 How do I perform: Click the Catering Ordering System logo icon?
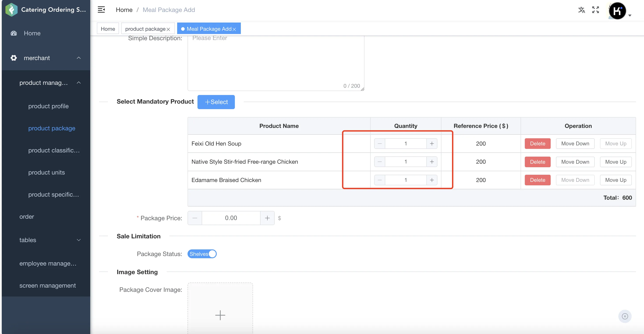tap(11, 9)
